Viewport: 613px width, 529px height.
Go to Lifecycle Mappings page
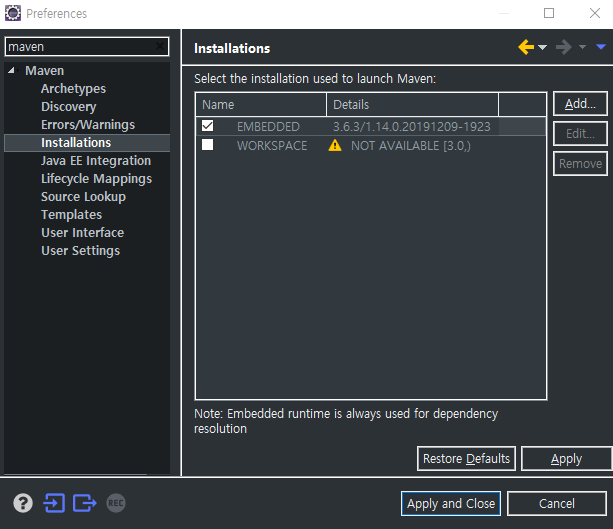[97, 179]
